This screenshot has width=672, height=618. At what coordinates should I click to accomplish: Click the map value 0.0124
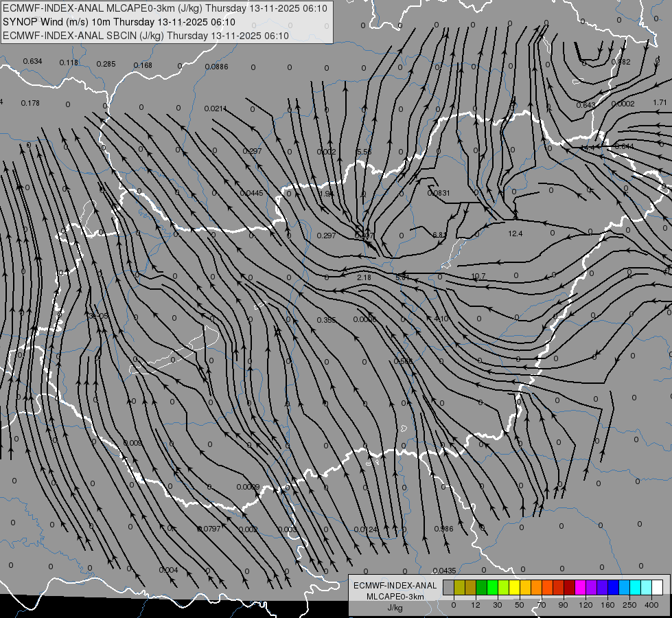pos(367,529)
